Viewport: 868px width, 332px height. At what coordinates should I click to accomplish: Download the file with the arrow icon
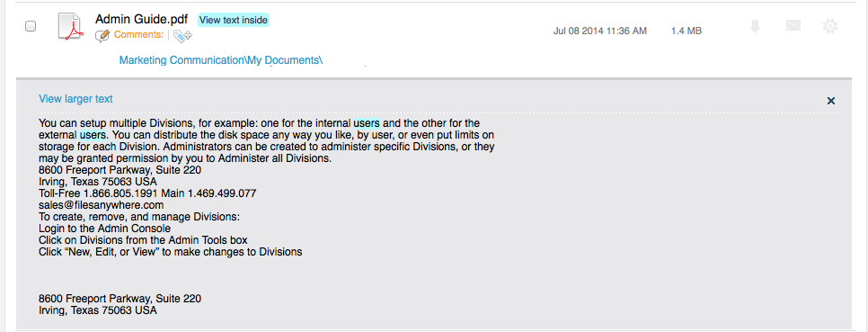[x=755, y=26]
